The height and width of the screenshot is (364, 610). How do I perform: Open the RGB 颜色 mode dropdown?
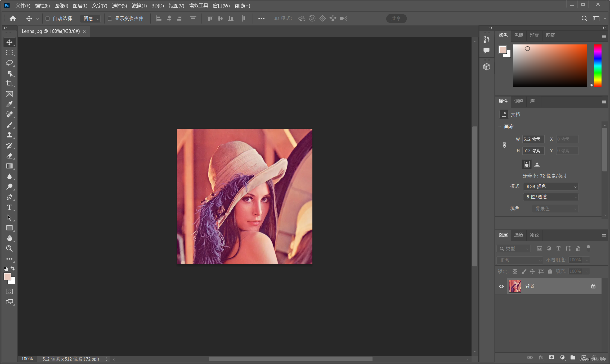point(551,186)
